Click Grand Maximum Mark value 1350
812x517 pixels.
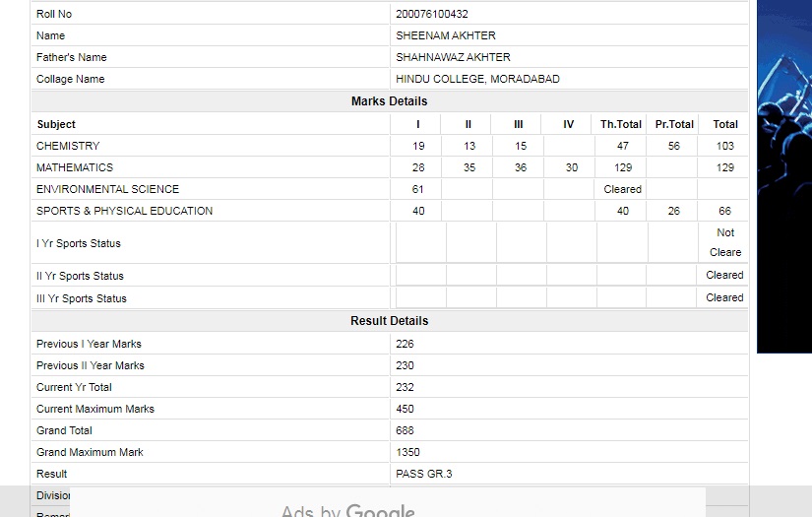tap(407, 453)
